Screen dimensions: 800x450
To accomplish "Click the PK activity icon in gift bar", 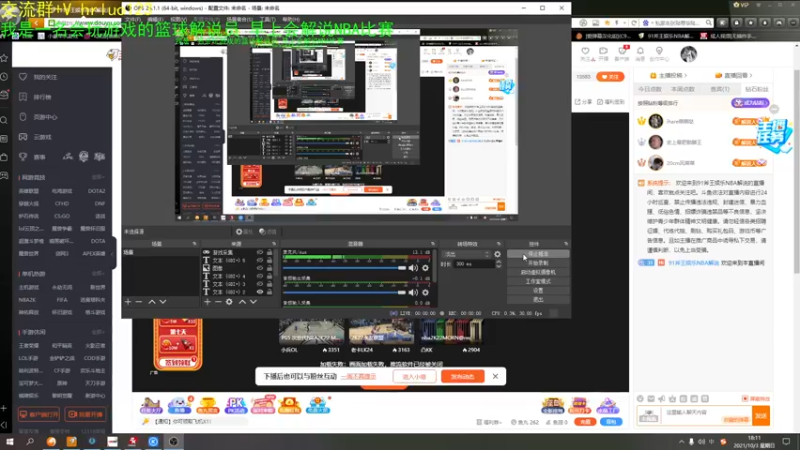I will [235, 405].
